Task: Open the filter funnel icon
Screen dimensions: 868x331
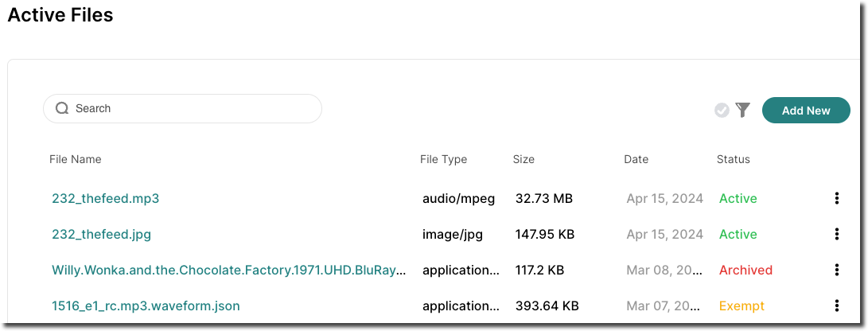Action: click(742, 110)
